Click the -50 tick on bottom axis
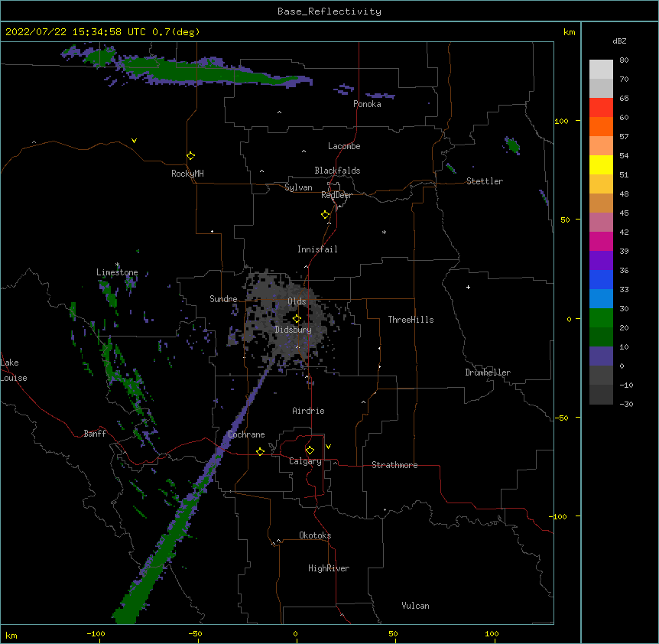The height and width of the screenshot is (644, 659). click(195, 633)
